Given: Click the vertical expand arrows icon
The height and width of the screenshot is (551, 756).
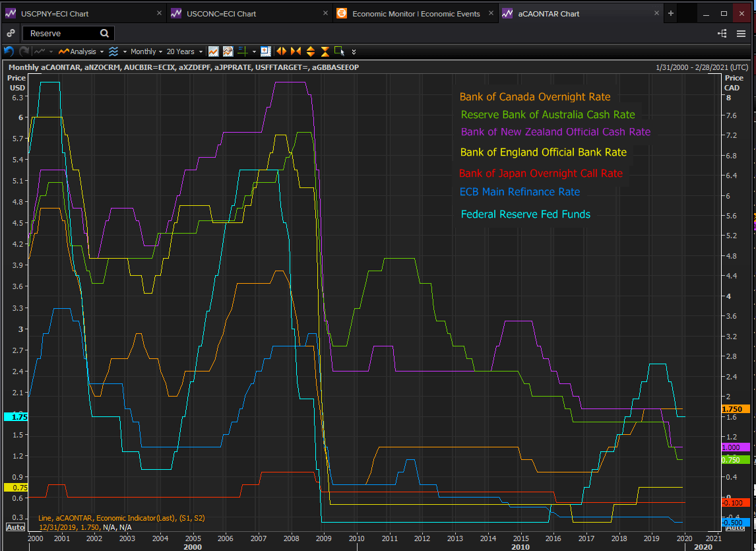Looking at the screenshot, I should click(x=310, y=51).
